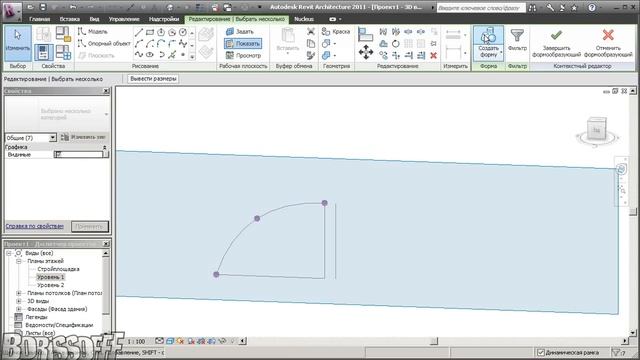Screen dimensions: 640x360
Task: Click the properties palette toggle icon
Action: pyautogui.click(x=43, y=53)
